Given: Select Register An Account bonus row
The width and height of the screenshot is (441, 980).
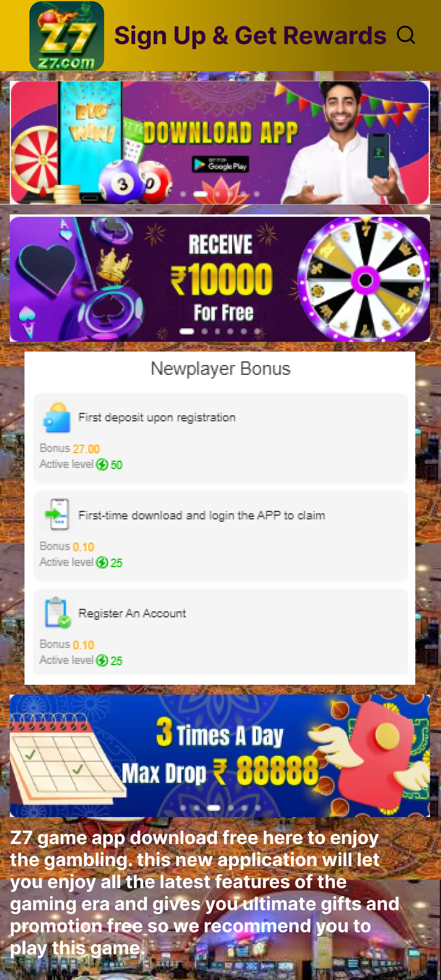Looking at the screenshot, I should tap(220, 632).
